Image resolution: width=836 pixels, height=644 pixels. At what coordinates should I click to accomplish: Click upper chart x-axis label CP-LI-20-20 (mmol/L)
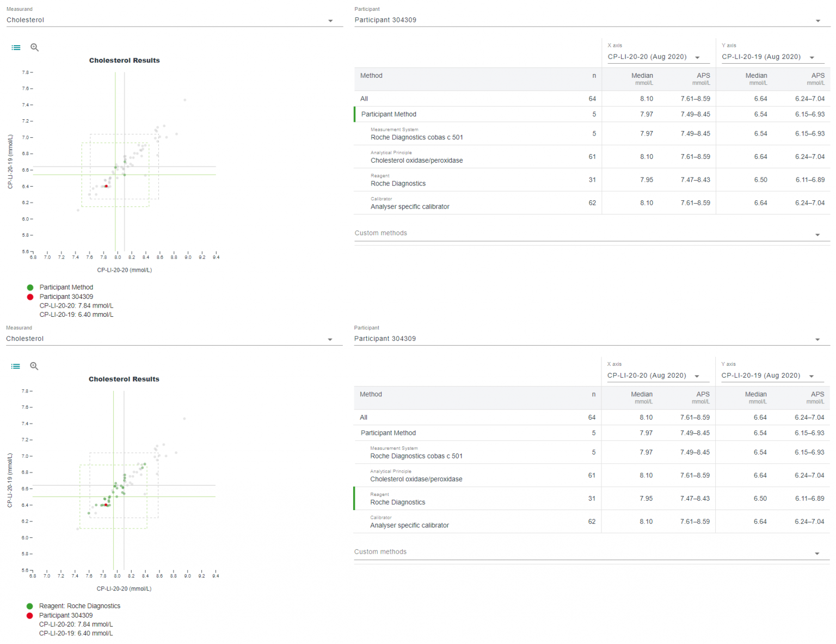pyautogui.click(x=125, y=270)
